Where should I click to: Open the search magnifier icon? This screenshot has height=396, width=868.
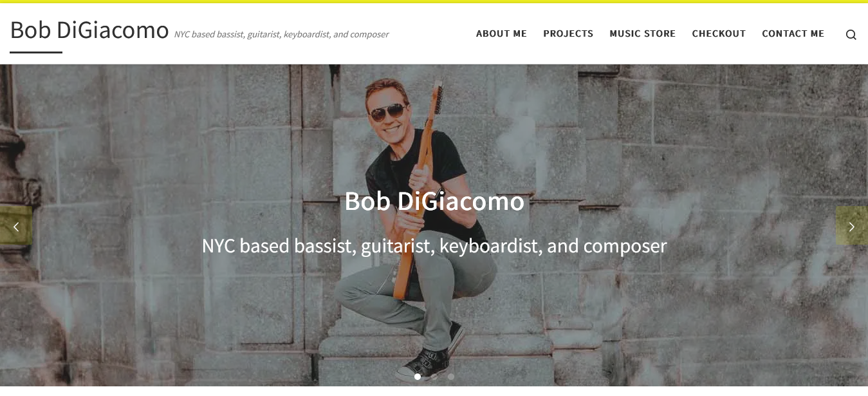coord(851,35)
